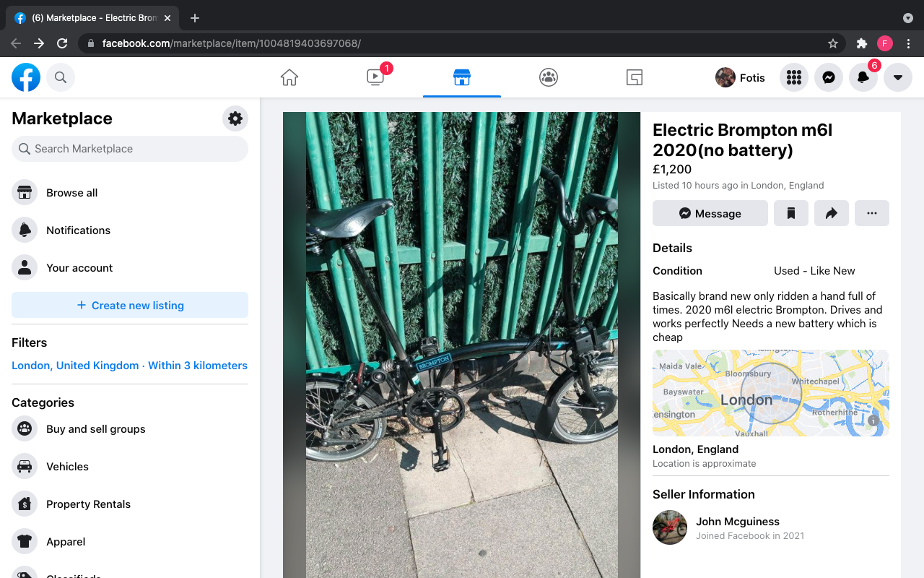Open the Chrome three-dot menu
The image size is (924, 578).
click(x=909, y=43)
